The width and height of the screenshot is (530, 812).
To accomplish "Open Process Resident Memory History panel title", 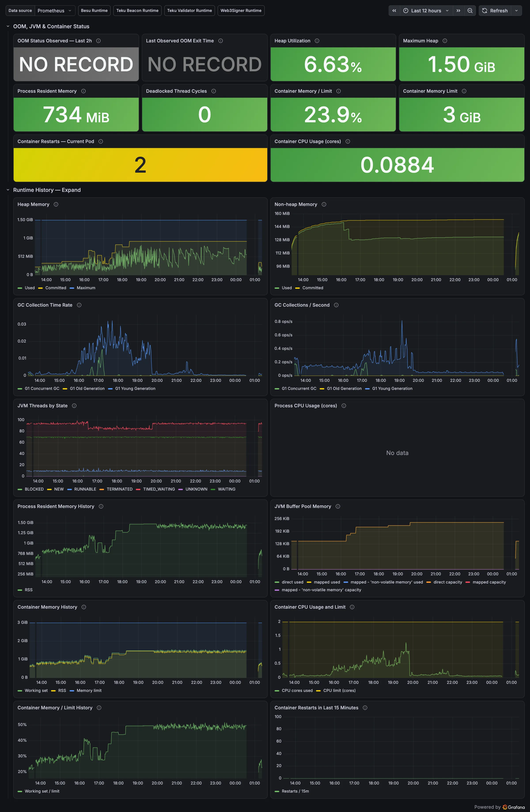I will pos(56,506).
